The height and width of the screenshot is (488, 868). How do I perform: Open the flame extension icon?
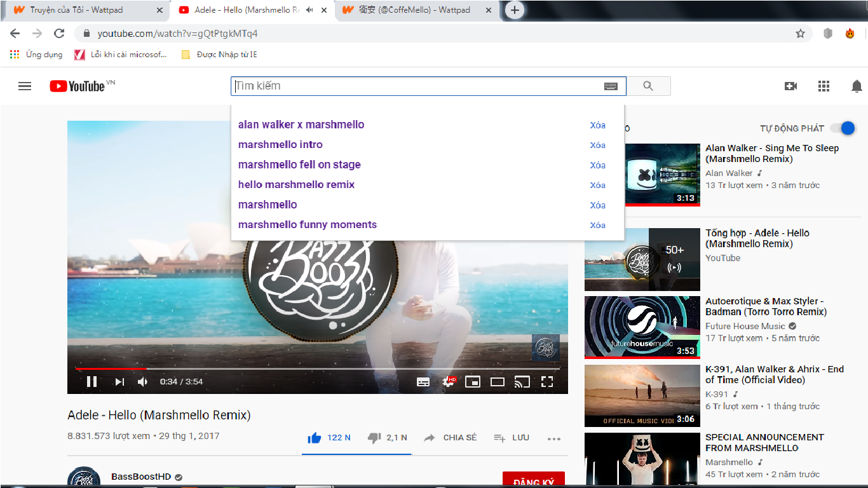850,34
